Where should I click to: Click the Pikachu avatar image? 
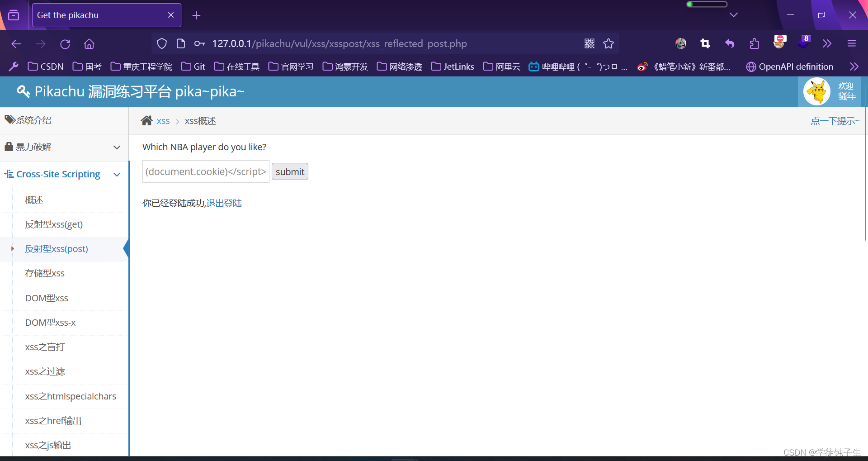(817, 91)
